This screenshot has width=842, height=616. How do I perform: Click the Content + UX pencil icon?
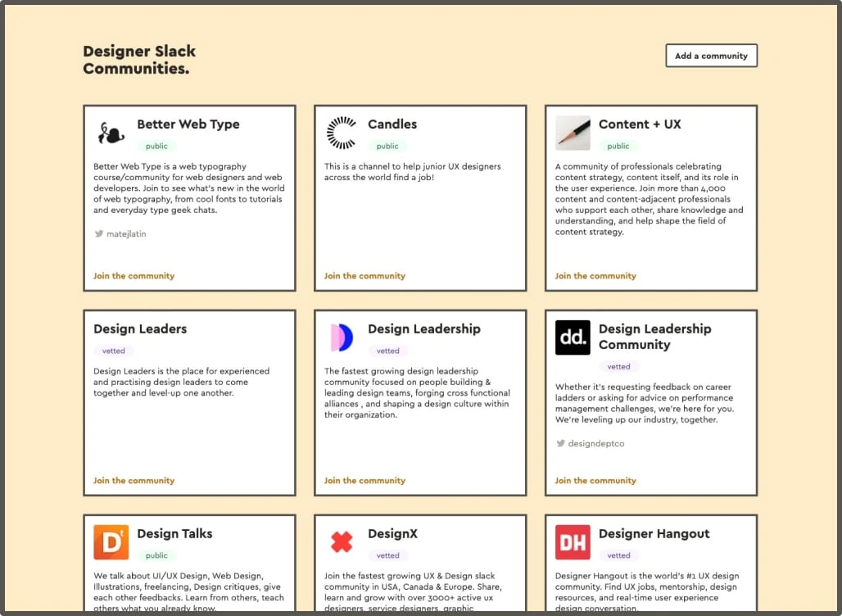572,132
